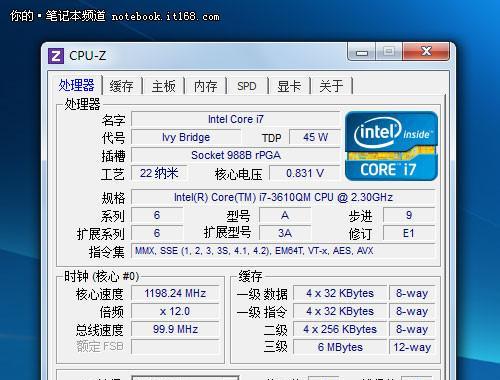Click the 22 纳米 process value

tap(159, 173)
